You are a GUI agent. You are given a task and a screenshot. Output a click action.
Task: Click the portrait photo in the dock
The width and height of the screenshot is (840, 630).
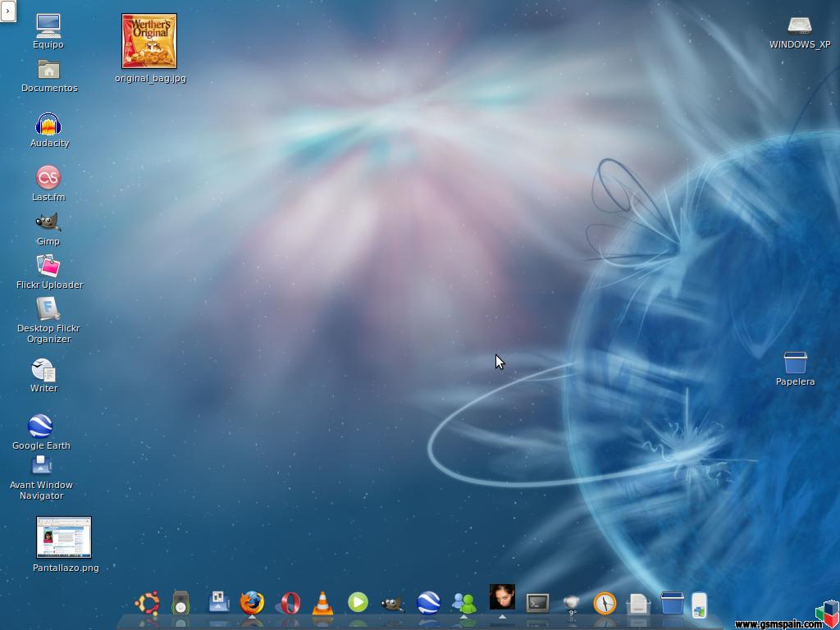pyautogui.click(x=502, y=597)
